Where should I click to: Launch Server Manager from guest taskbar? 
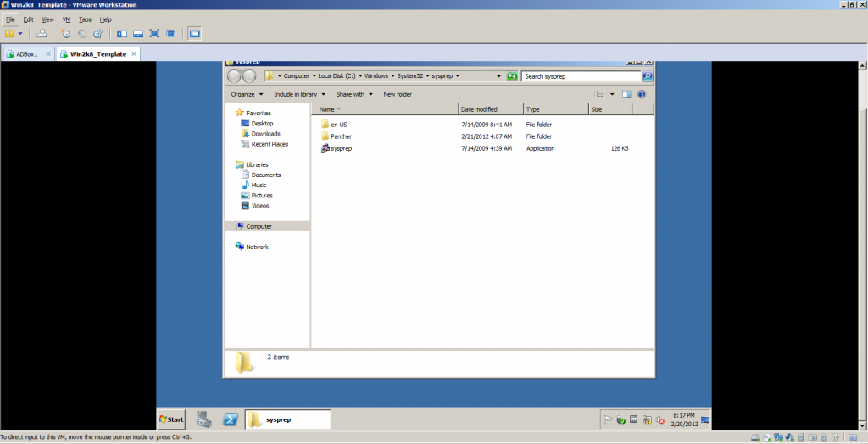[x=203, y=419]
